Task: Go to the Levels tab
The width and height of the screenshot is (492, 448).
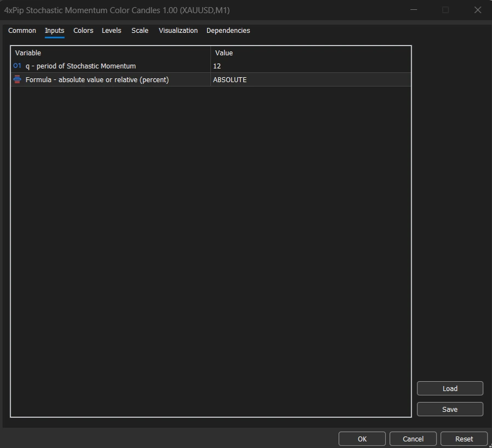Action: click(x=111, y=31)
